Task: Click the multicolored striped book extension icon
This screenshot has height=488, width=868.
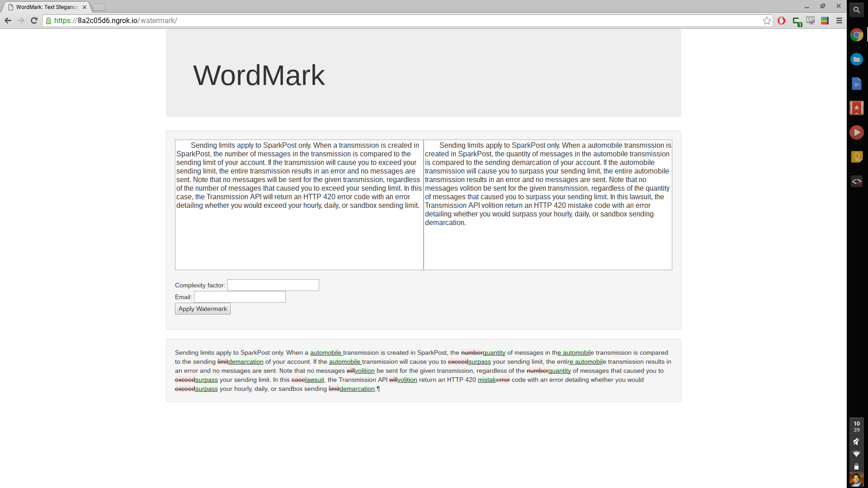Action: tap(825, 21)
